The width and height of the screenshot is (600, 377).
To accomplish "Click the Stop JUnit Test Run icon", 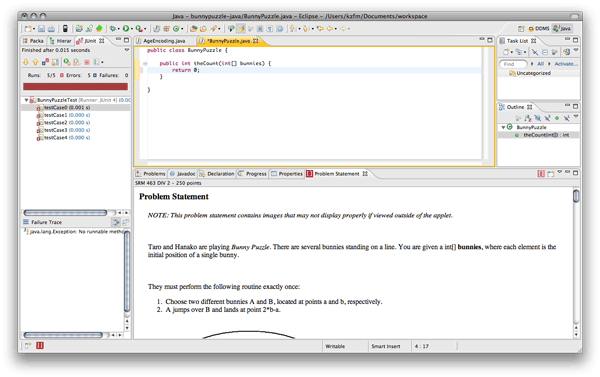I will click(87, 62).
